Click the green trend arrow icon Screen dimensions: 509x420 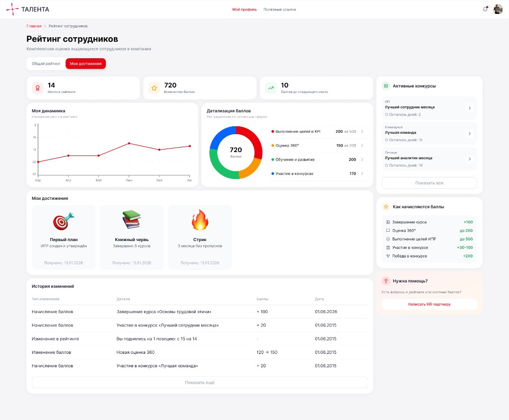[271, 88]
